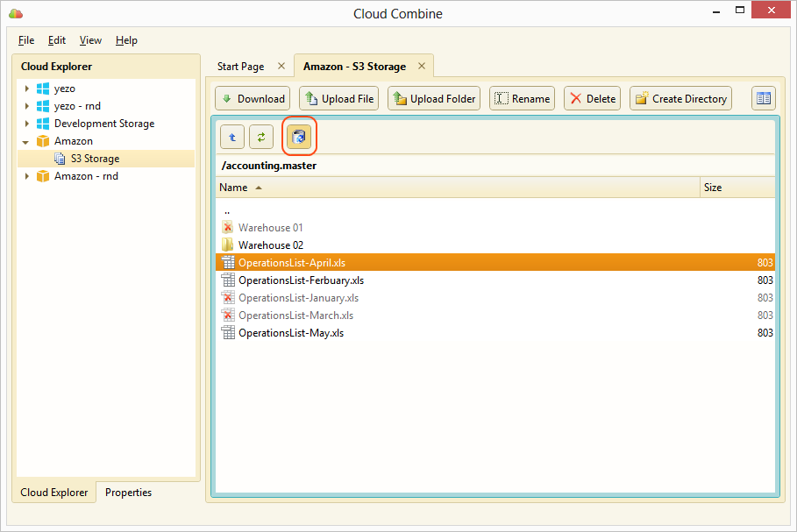Click the Rename button
Screen dimensions: 797x532
click(x=522, y=98)
